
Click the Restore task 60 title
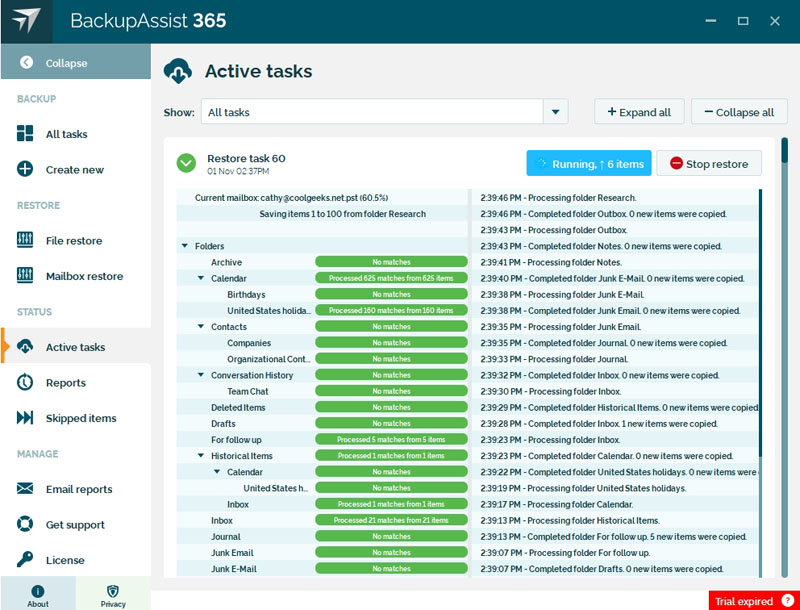pyautogui.click(x=246, y=158)
